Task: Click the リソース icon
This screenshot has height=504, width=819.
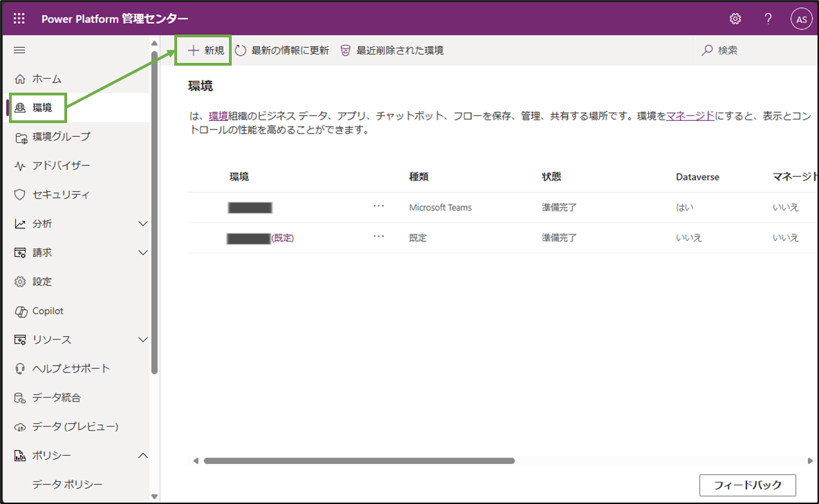Action: coord(20,339)
